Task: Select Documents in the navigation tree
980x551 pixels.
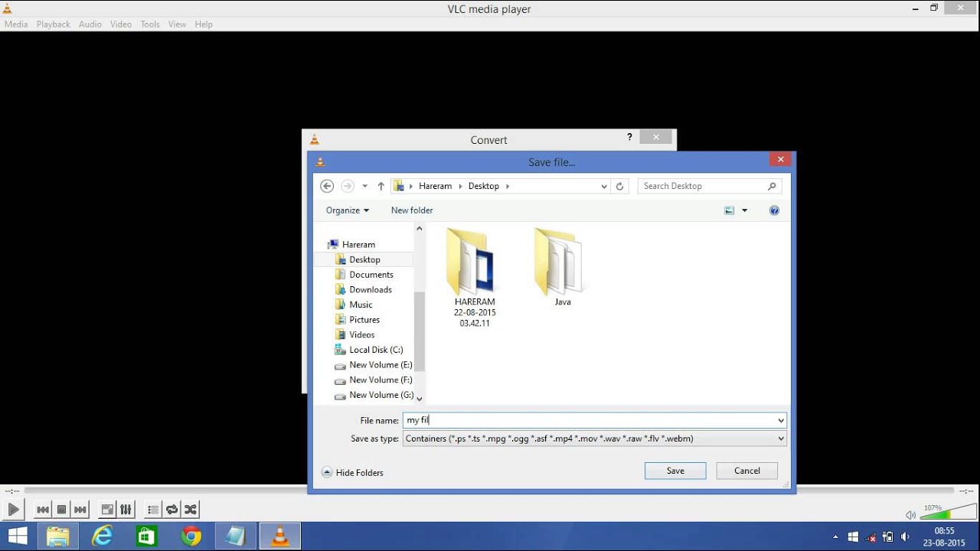Action: click(x=371, y=275)
